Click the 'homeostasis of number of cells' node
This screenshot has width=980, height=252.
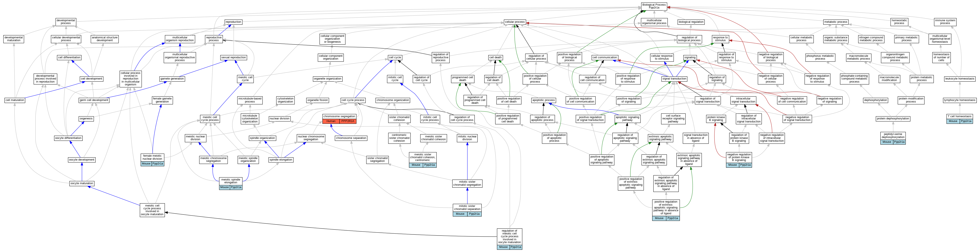pyautogui.click(x=941, y=58)
